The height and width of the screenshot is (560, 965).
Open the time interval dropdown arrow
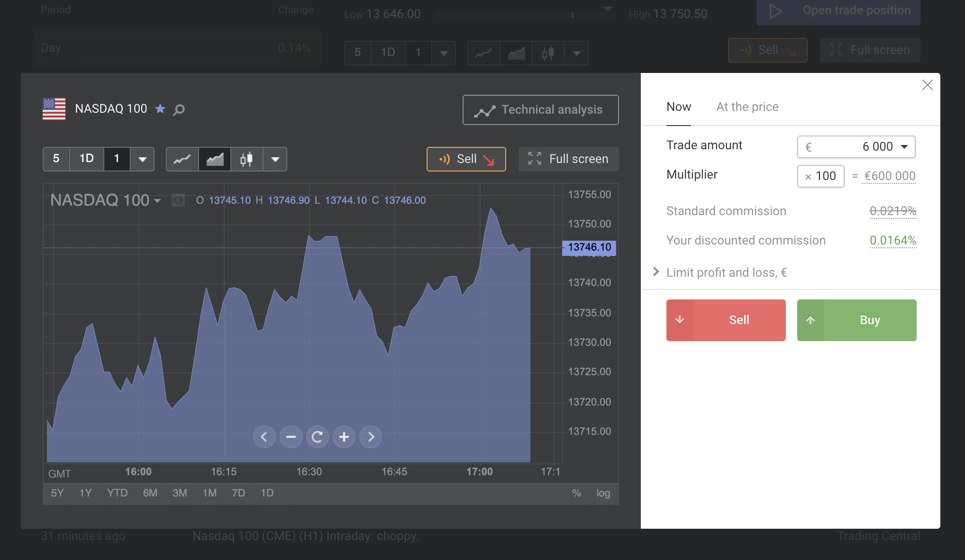[x=142, y=159]
